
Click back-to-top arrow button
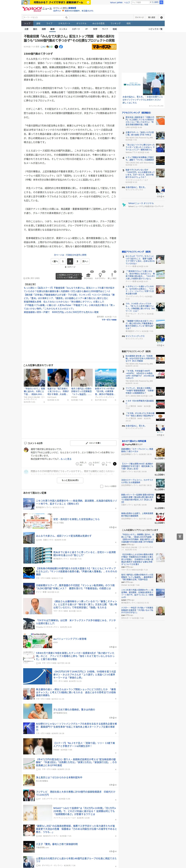pyautogui.click(x=180, y=536)
